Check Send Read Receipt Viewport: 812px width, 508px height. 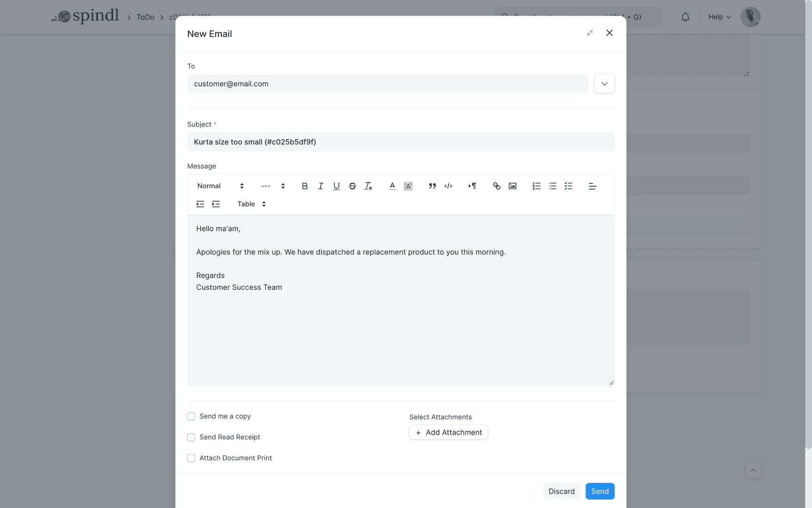pos(191,437)
